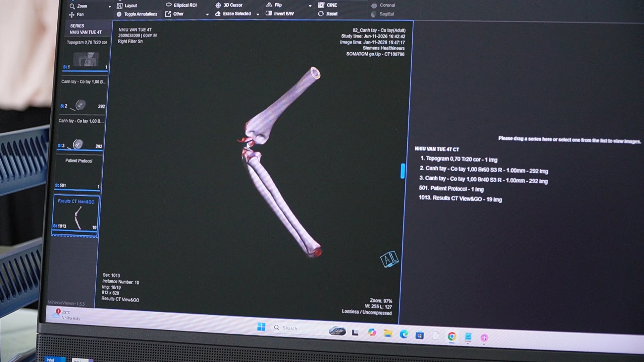
Task: Click patient name NHIU VAN TUE 4T in series panel
Action: click(x=86, y=32)
